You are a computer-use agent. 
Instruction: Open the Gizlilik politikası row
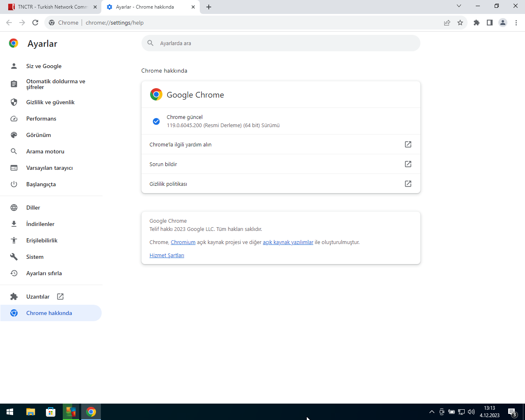(x=281, y=184)
